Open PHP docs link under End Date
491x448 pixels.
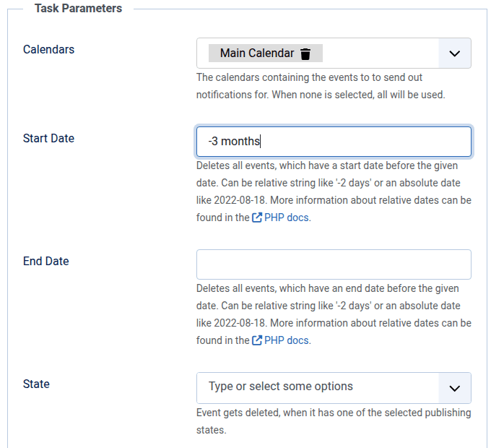tap(287, 340)
